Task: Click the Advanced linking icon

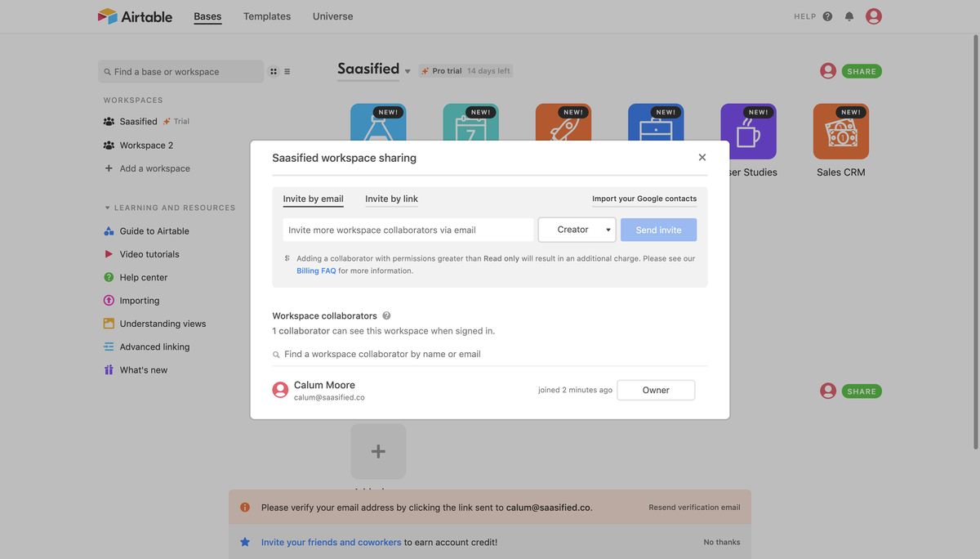Action: [x=109, y=347]
